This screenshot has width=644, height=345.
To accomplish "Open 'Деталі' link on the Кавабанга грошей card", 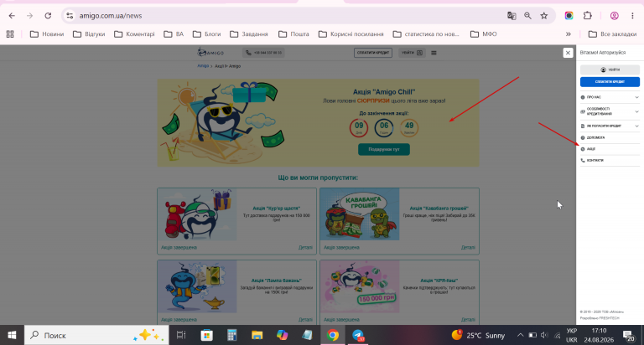I will (468, 247).
